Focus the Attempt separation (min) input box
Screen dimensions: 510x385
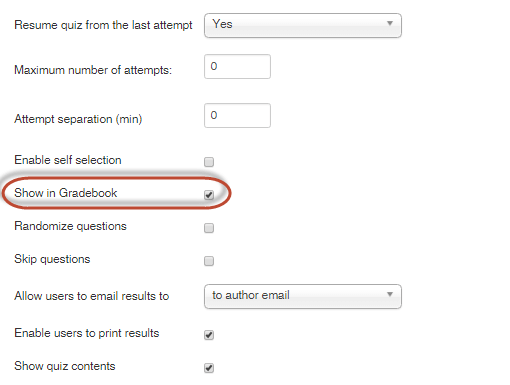click(x=237, y=115)
